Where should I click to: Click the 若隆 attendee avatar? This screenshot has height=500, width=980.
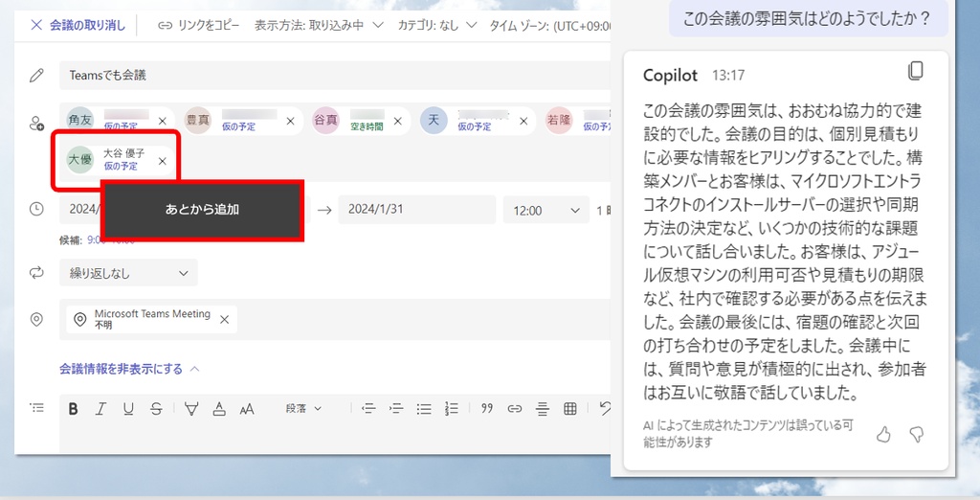pyautogui.click(x=559, y=120)
